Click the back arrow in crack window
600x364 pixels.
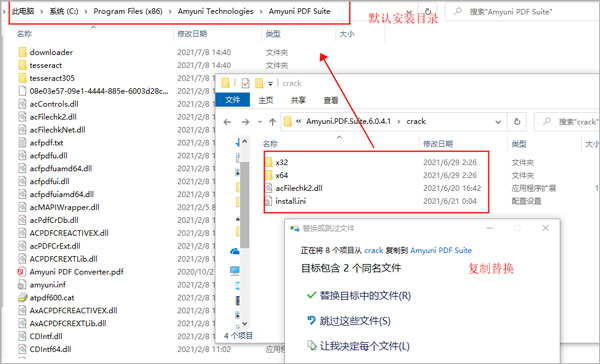tap(227, 122)
